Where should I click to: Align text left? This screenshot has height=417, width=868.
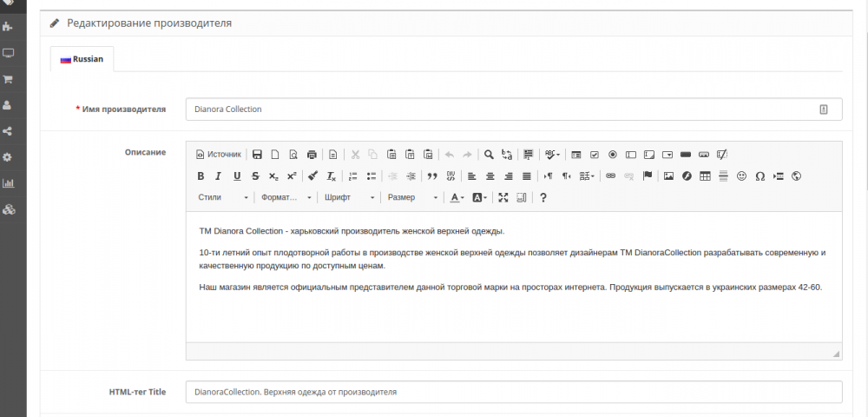[x=471, y=176]
